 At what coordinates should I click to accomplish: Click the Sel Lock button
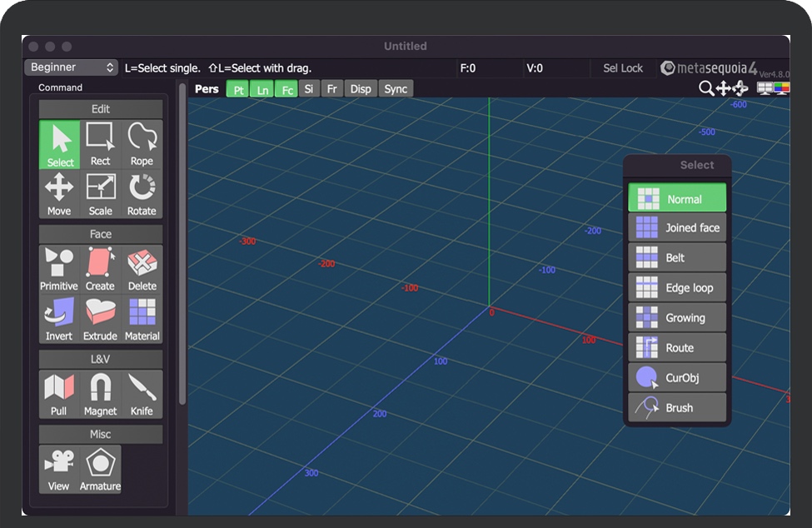pyautogui.click(x=623, y=68)
